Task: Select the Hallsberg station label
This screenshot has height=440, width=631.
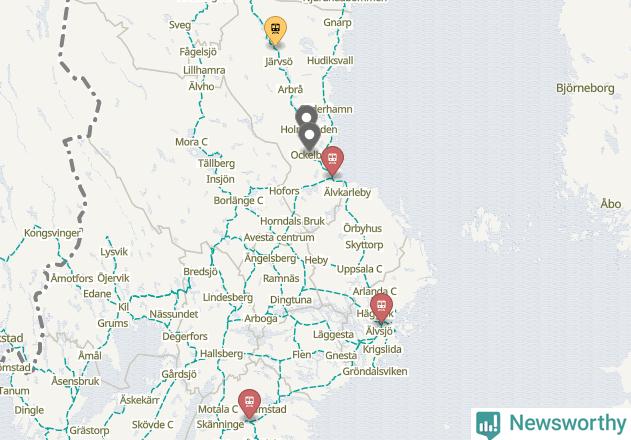Action: pyautogui.click(x=221, y=354)
